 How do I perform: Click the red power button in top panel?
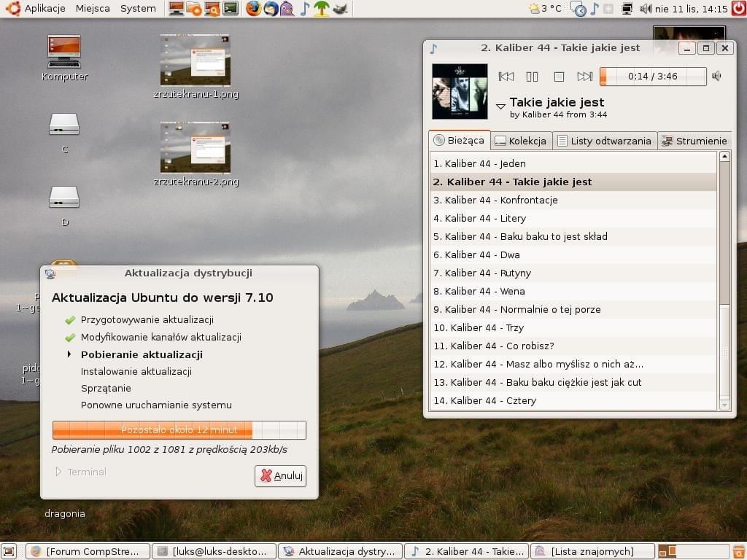[x=739, y=9]
